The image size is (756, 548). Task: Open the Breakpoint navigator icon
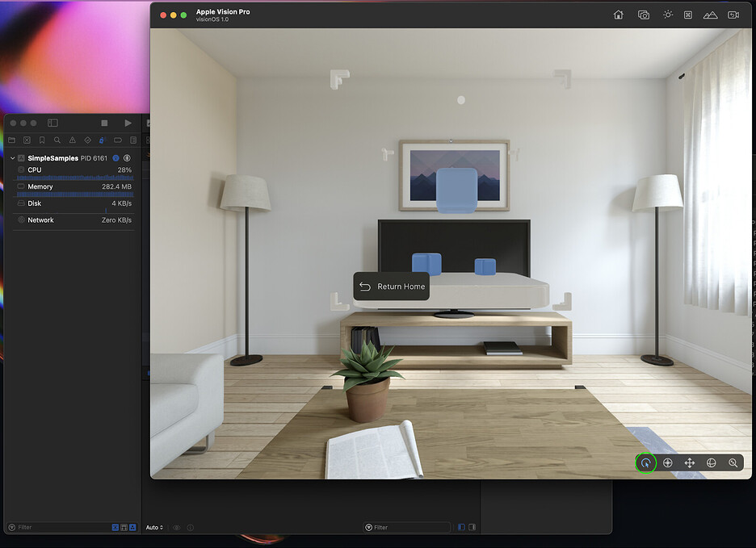click(x=118, y=140)
